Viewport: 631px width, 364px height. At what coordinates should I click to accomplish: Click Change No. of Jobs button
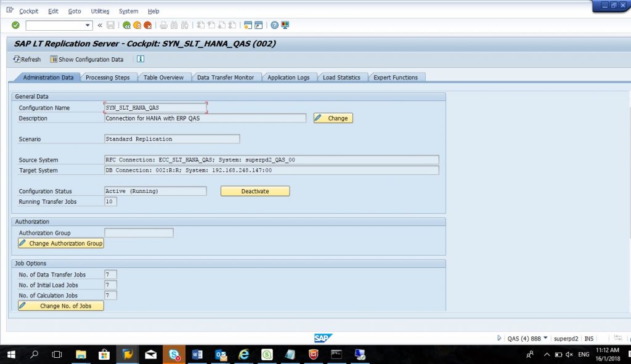click(x=61, y=306)
